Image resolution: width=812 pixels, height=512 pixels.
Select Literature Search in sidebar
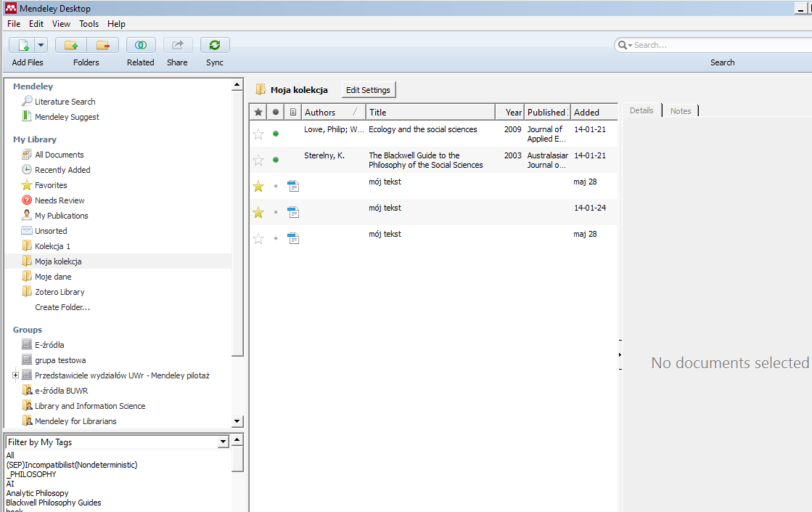[x=65, y=102]
